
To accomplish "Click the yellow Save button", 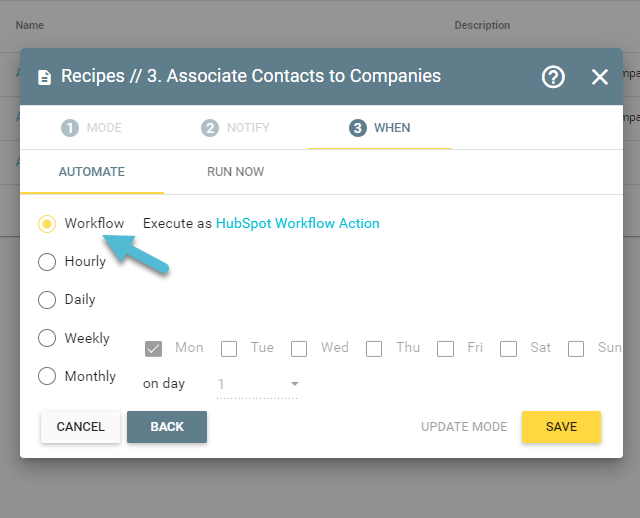I will coord(561,427).
